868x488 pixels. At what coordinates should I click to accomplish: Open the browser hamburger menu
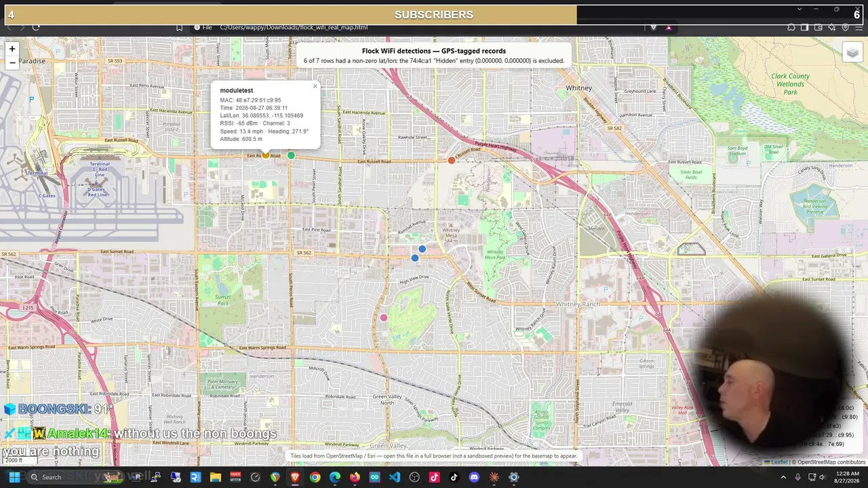coord(859,27)
